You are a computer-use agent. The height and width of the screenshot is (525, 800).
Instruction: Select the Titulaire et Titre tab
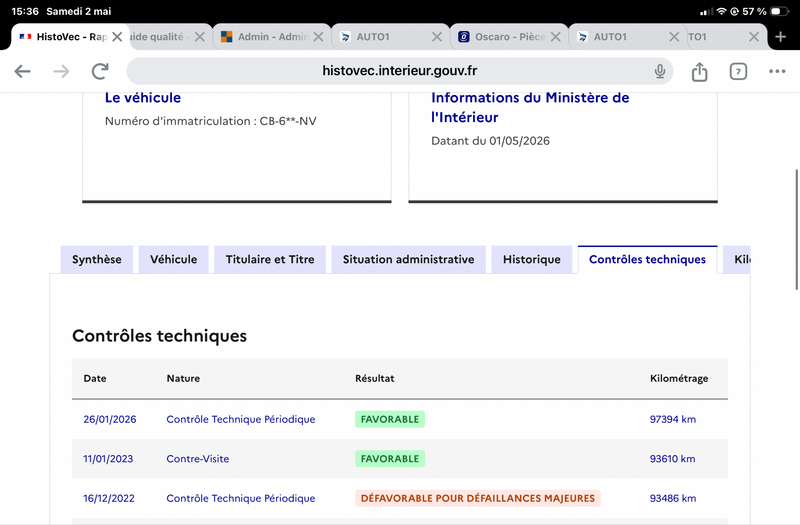tap(270, 259)
